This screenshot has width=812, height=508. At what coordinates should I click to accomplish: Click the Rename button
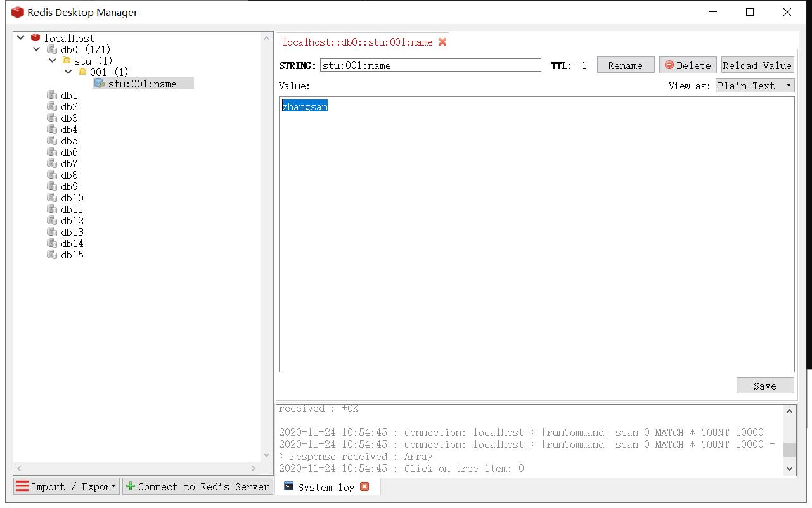click(625, 65)
